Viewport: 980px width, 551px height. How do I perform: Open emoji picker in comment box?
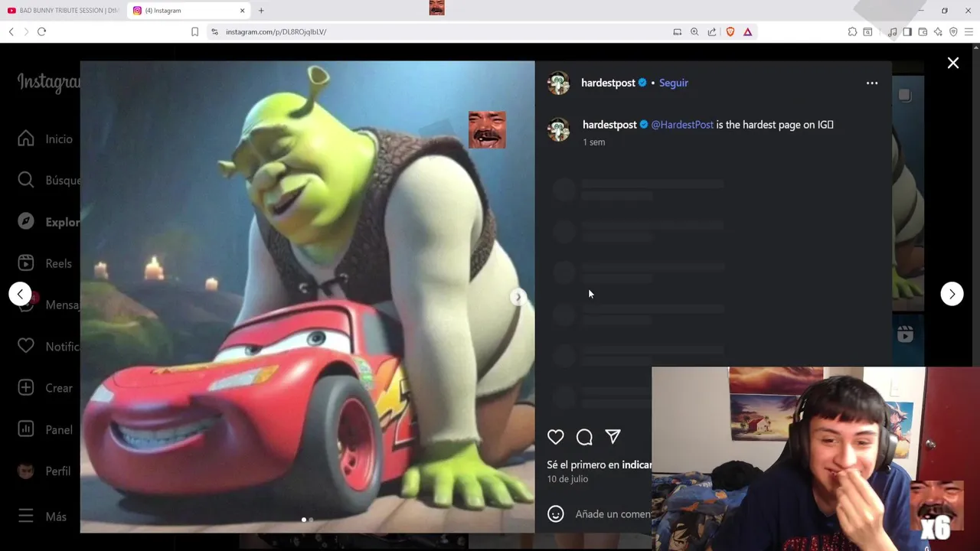[x=556, y=514]
